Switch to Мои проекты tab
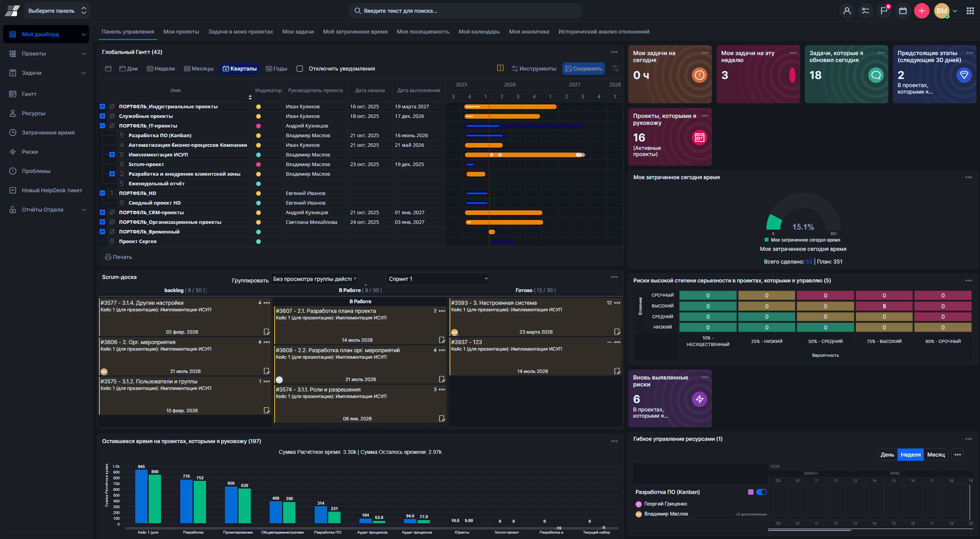The height and width of the screenshot is (539, 980). point(181,32)
